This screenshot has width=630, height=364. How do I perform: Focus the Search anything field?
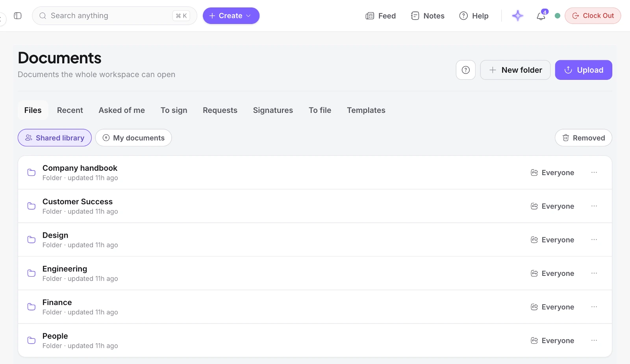point(115,16)
